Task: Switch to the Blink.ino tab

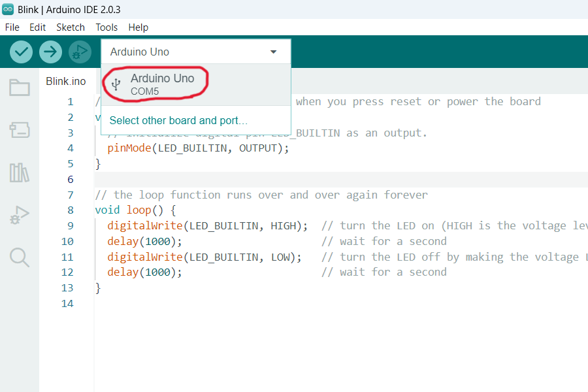Action: 65,81
